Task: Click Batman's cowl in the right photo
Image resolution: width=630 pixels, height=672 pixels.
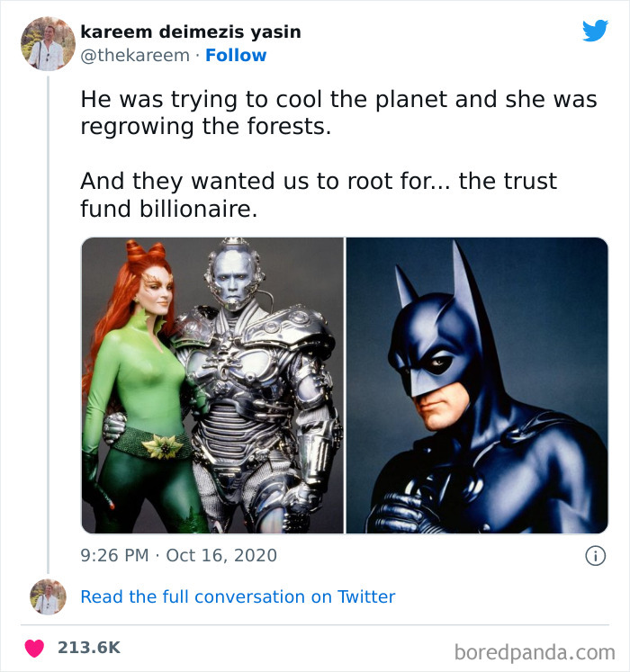Action: pos(441,333)
